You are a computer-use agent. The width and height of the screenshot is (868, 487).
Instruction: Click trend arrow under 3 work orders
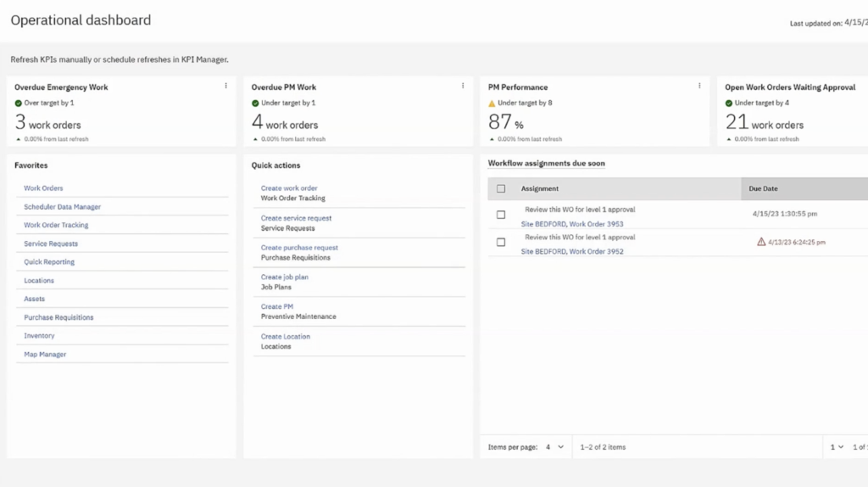[x=19, y=139]
